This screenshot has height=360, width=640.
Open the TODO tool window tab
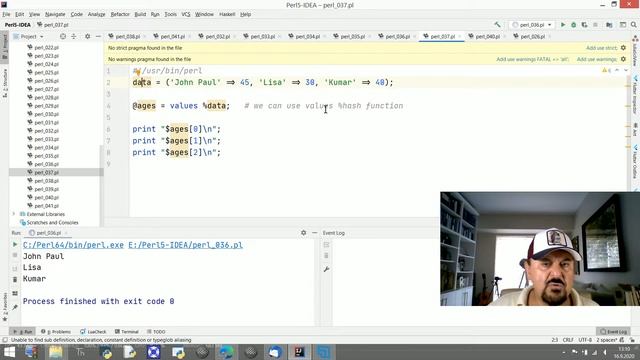click(156, 331)
